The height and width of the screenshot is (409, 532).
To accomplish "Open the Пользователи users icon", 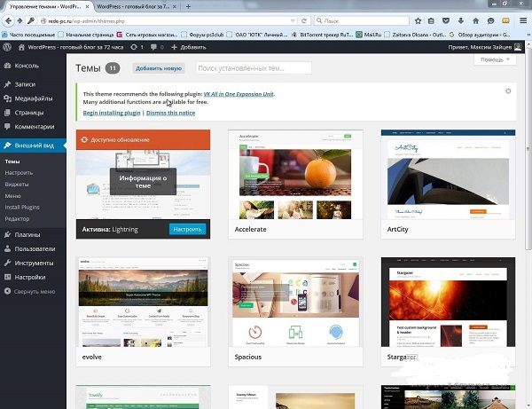I will click(x=7, y=249).
